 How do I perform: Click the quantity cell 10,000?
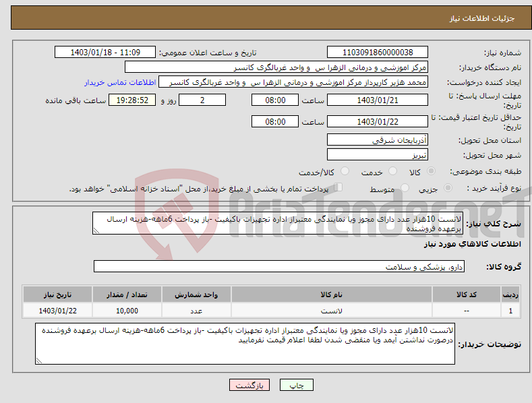127,311
